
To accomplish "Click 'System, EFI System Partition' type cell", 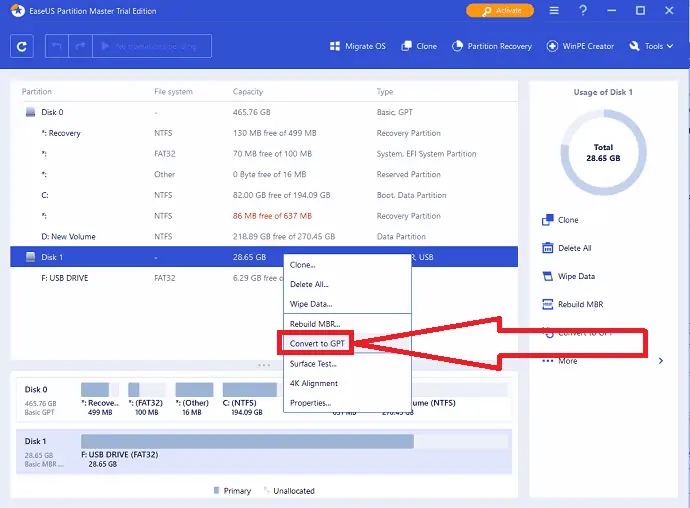I will click(x=426, y=154).
